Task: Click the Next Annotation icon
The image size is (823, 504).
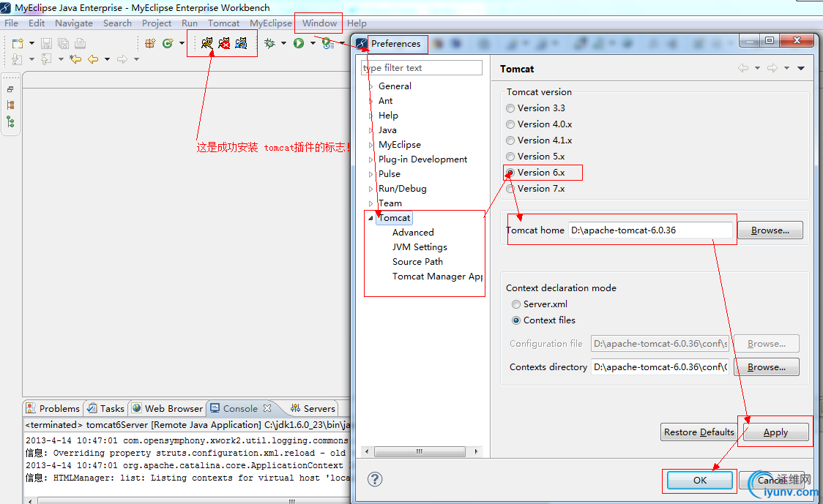Action: click(x=17, y=59)
